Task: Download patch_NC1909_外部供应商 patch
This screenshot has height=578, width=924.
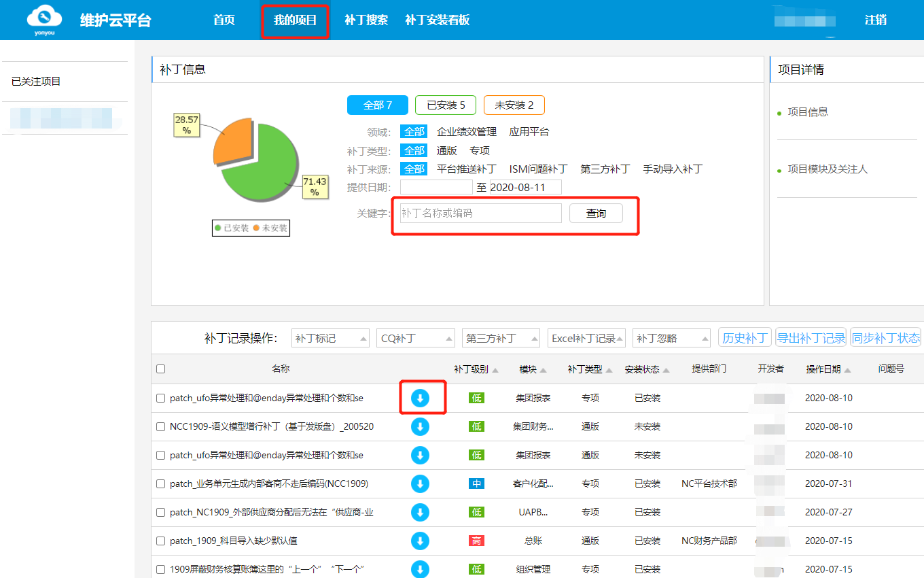Action: coord(420,512)
